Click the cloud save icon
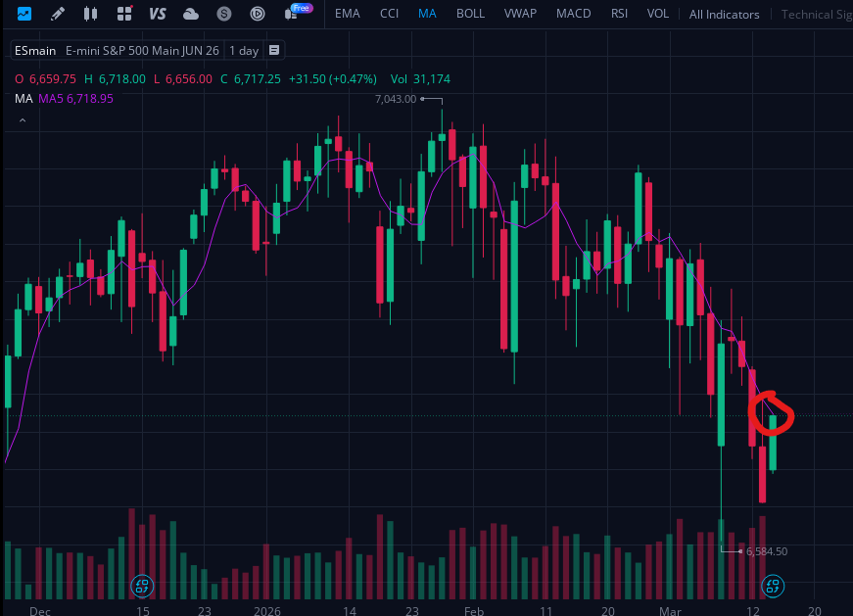The height and width of the screenshot is (616, 853). pos(190,14)
